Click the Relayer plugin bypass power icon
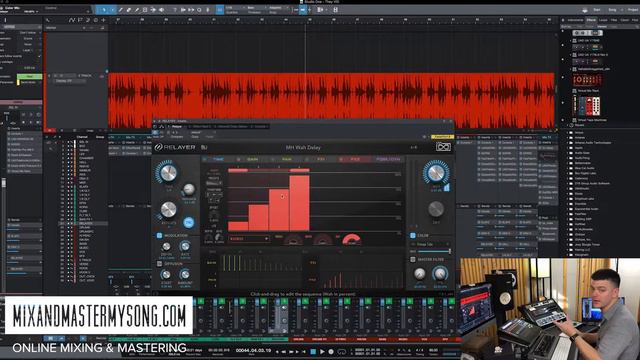 tap(155, 132)
